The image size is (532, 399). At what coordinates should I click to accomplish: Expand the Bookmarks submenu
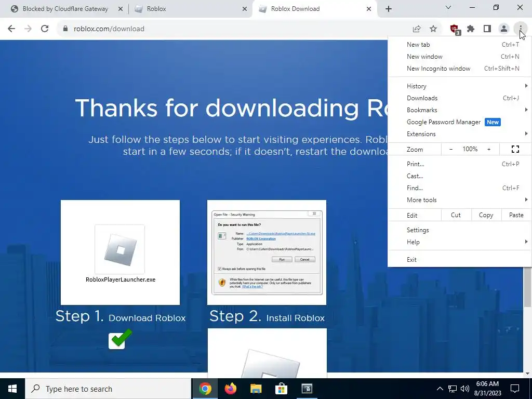click(x=459, y=110)
